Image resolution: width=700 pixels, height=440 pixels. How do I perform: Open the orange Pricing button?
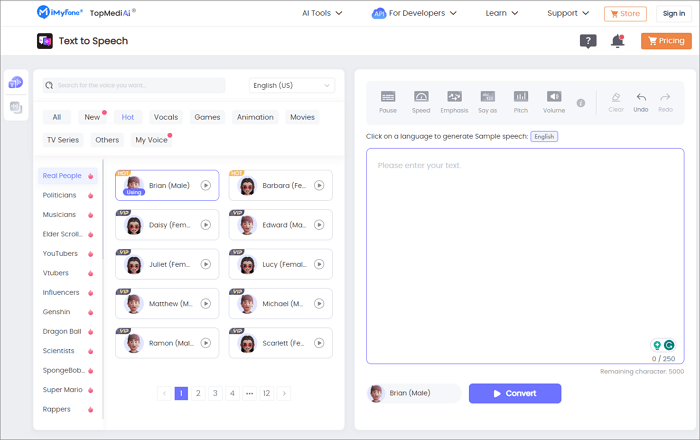tap(666, 41)
